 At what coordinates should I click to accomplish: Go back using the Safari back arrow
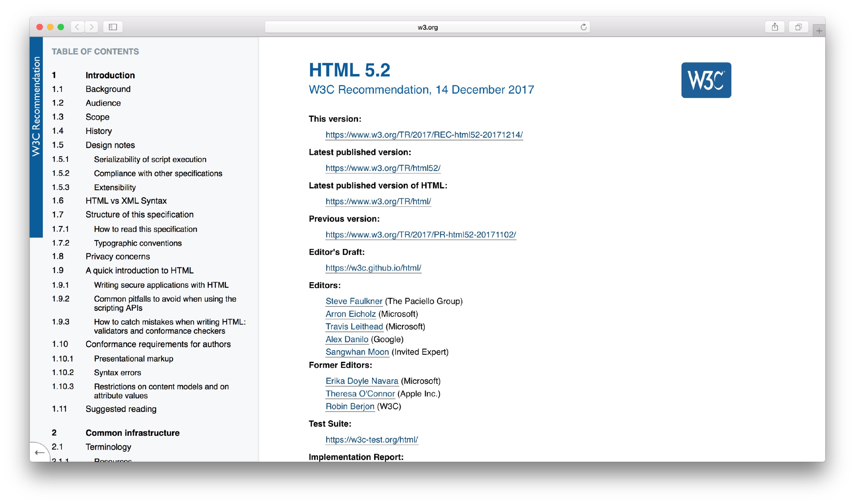point(77,27)
